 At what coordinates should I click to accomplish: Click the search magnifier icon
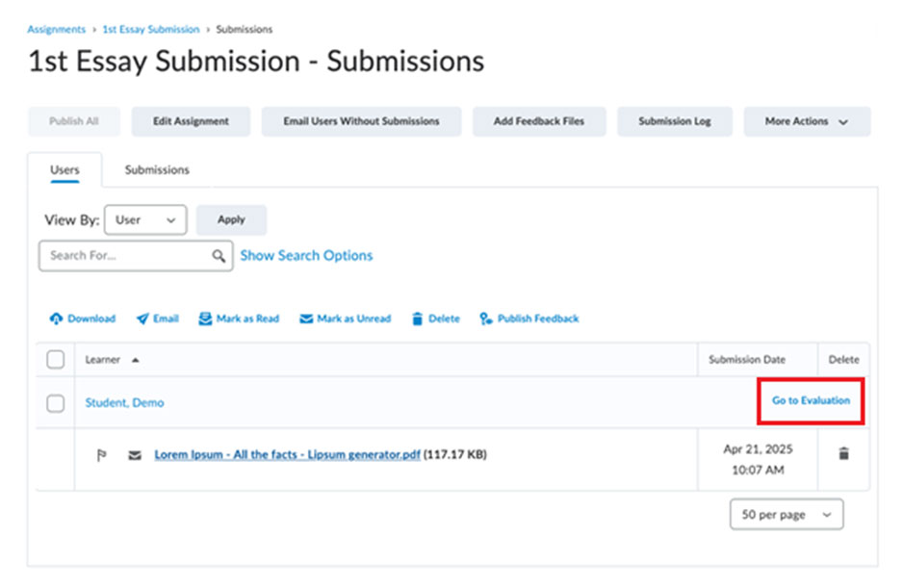219,256
